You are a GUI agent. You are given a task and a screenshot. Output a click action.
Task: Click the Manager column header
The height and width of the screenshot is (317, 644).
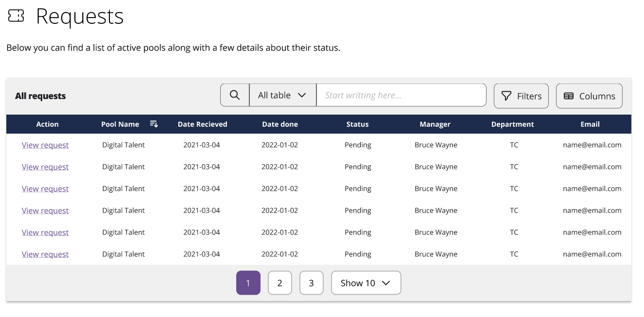[x=435, y=124]
